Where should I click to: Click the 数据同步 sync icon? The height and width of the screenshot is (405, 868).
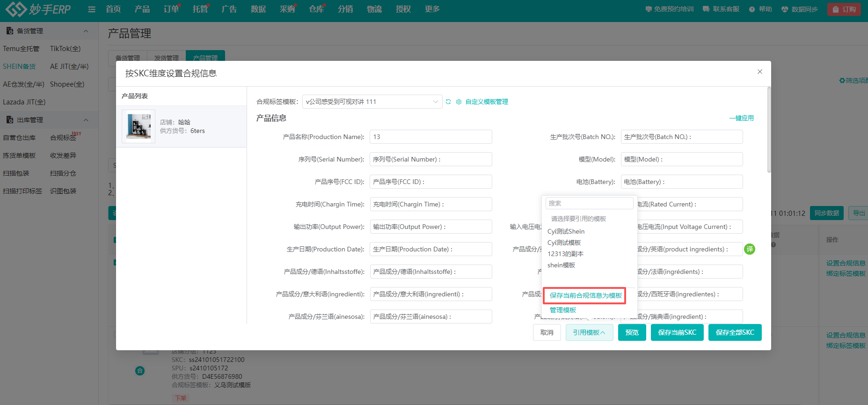point(785,9)
